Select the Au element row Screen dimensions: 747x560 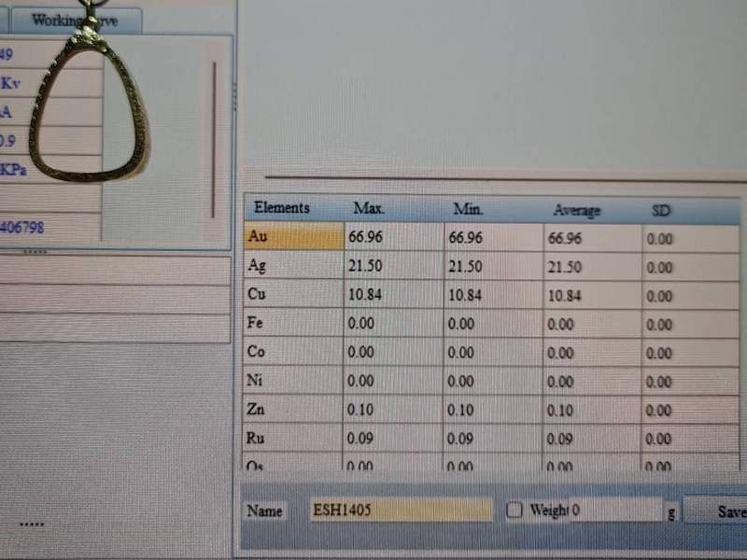coord(293,238)
